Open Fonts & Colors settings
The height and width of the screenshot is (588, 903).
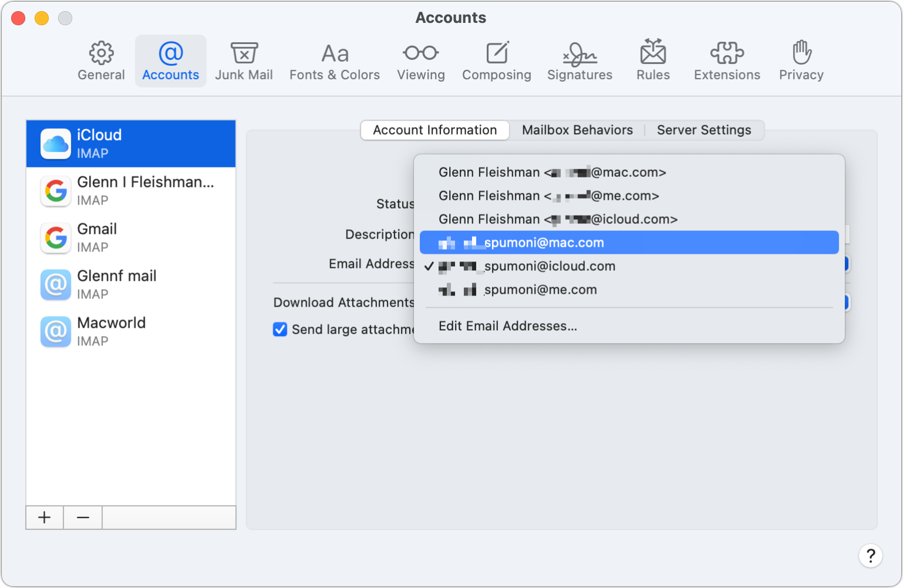point(334,60)
